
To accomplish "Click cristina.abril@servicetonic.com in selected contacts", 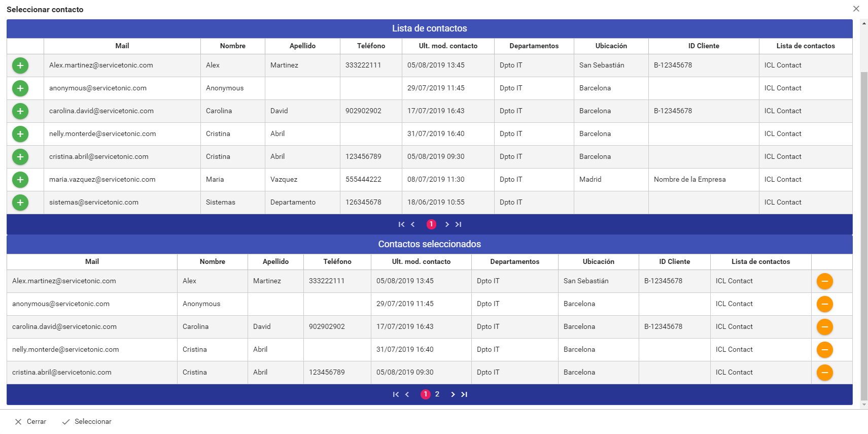I will tap(92, 373).
